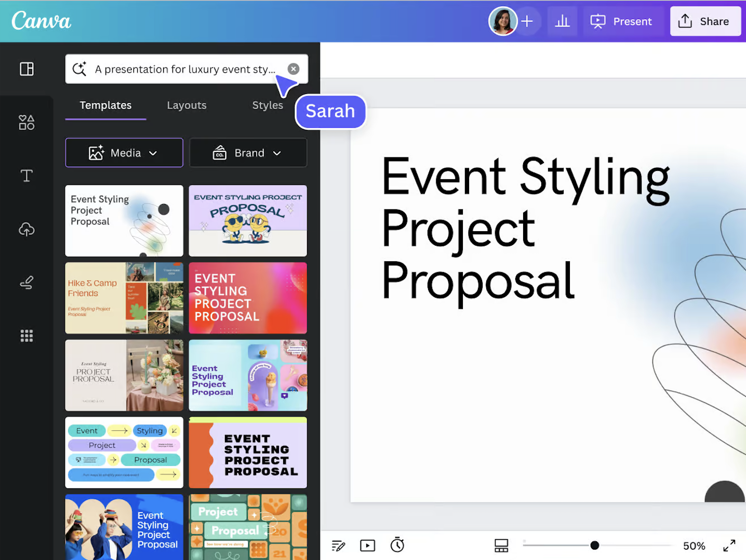Select the cartoon characters PROPOSAL template
Image resolution: width=746 pixels, height=560 pixels.
[248, 221]
